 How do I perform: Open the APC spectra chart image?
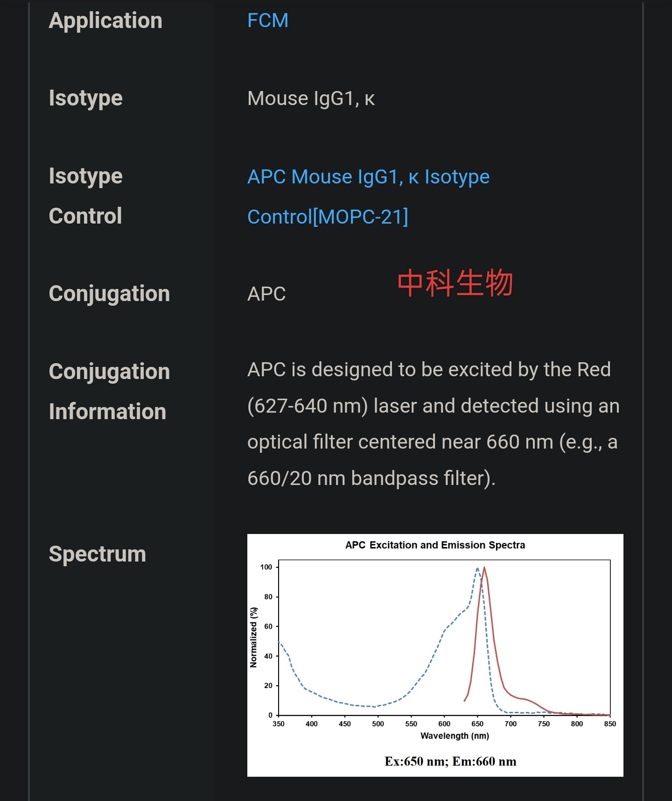tap(435, 655)
